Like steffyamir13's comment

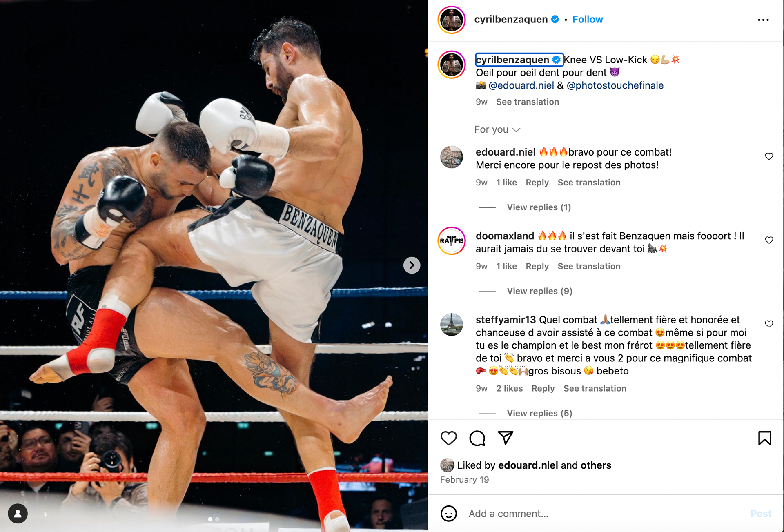(x=769, y=324)
